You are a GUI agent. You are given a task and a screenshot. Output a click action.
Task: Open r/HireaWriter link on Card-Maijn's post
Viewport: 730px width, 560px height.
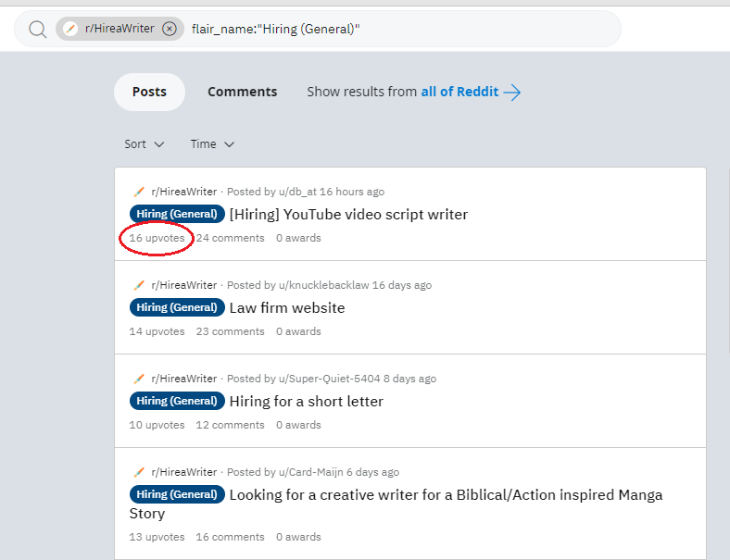pyautogui.click(x=184, y=472)
